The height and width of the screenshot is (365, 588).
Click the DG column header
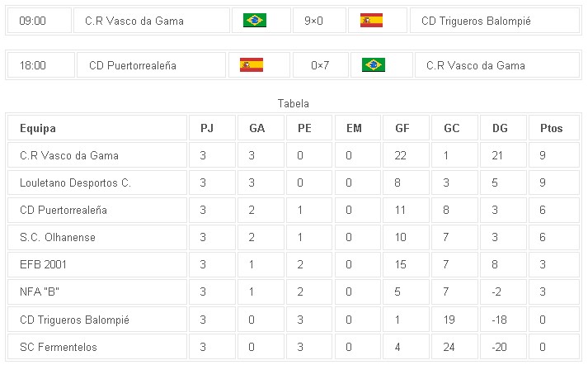(x=500, y=128)
